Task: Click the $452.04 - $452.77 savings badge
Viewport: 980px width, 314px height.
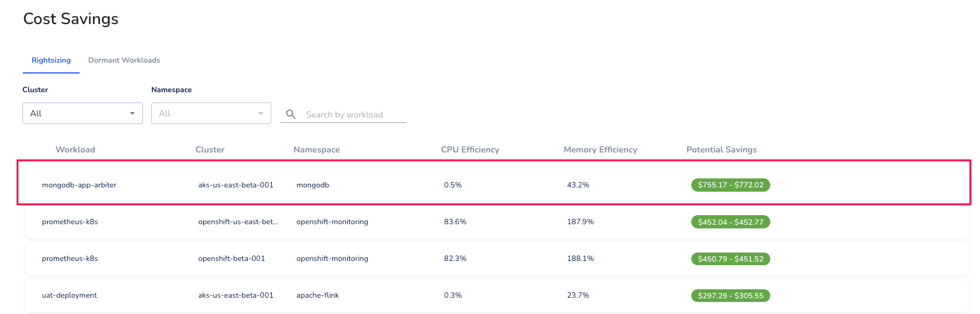Action: click(730, 222)
